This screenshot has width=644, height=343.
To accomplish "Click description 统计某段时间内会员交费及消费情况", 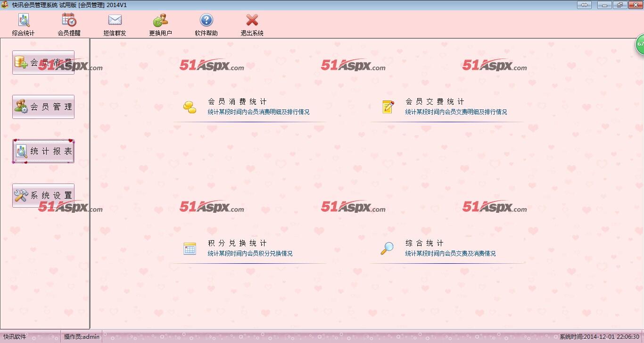I will click(451, 254).
